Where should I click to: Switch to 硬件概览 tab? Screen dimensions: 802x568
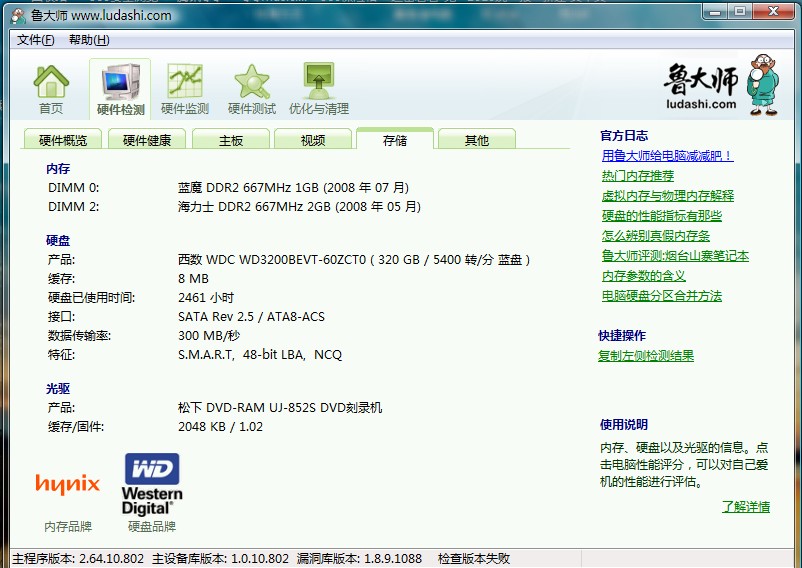(x=63, y=140)
